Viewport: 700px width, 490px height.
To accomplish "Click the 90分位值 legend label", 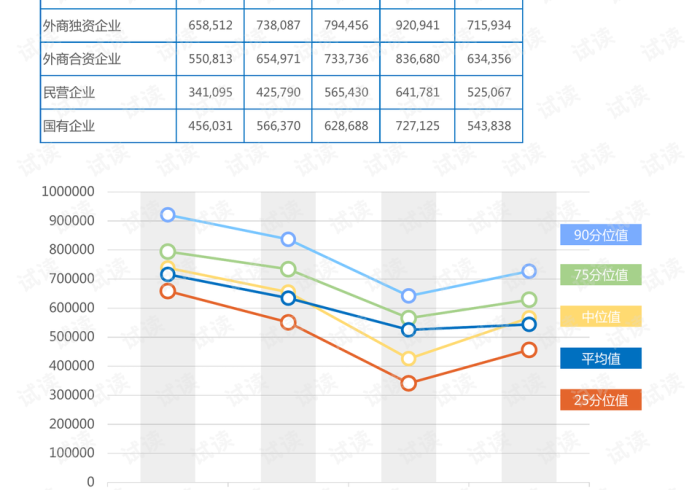I will 601,235.
